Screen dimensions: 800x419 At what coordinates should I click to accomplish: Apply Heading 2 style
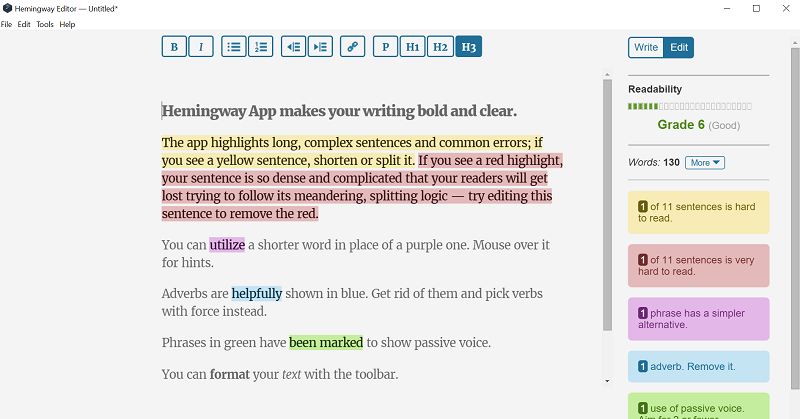[439, 47]
